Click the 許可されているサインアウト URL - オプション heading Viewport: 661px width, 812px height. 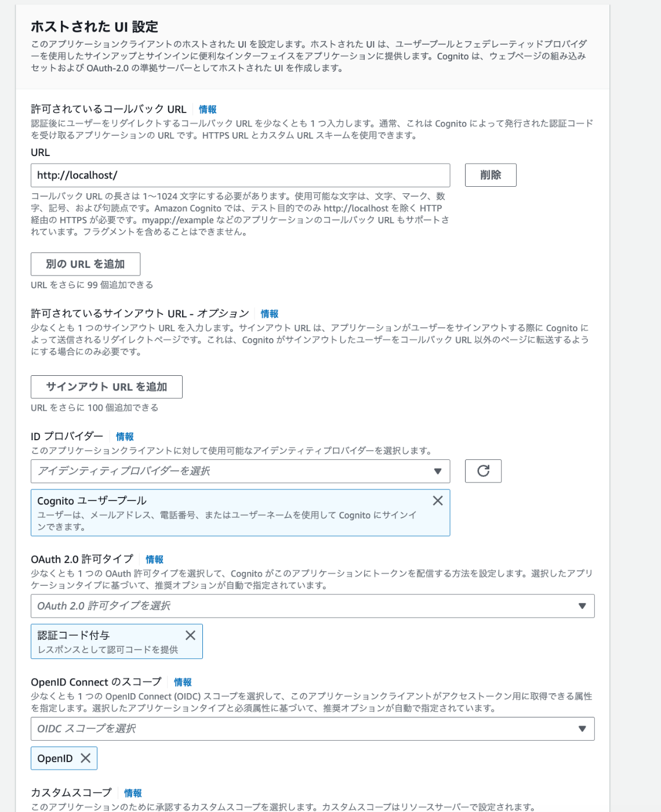[140, 313]
